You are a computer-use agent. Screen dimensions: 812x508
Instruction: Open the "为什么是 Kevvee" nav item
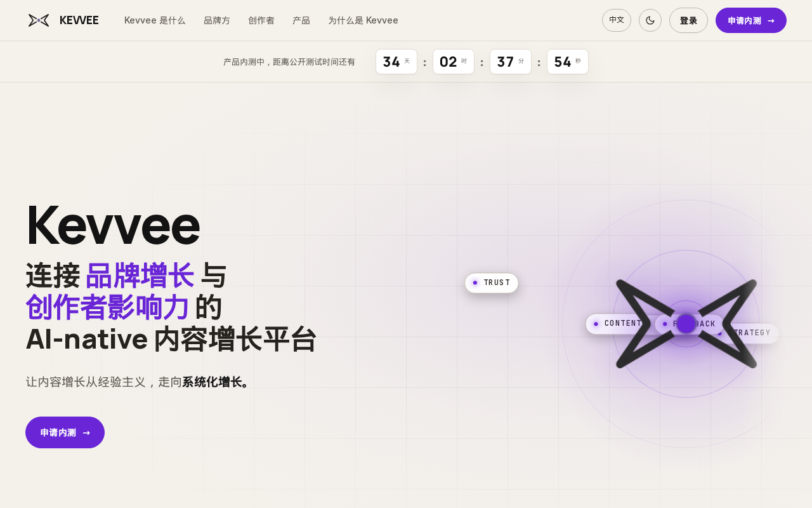point(363,20)
